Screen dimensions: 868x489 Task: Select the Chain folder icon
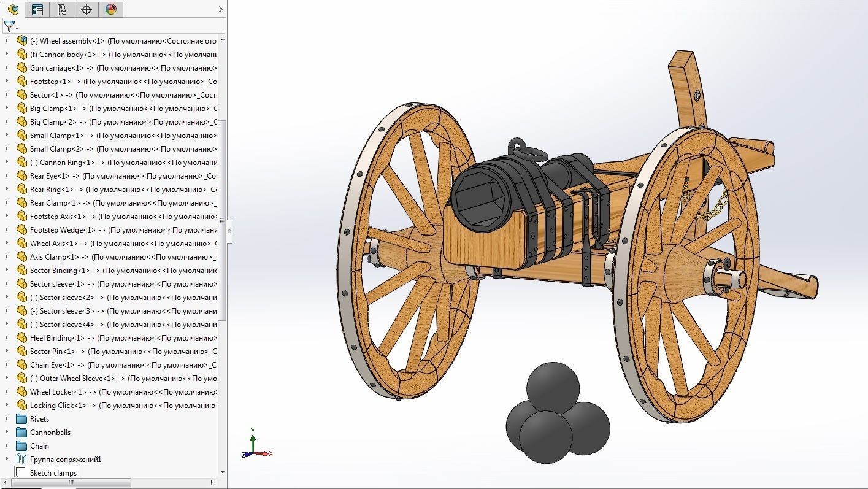point(21,445)
